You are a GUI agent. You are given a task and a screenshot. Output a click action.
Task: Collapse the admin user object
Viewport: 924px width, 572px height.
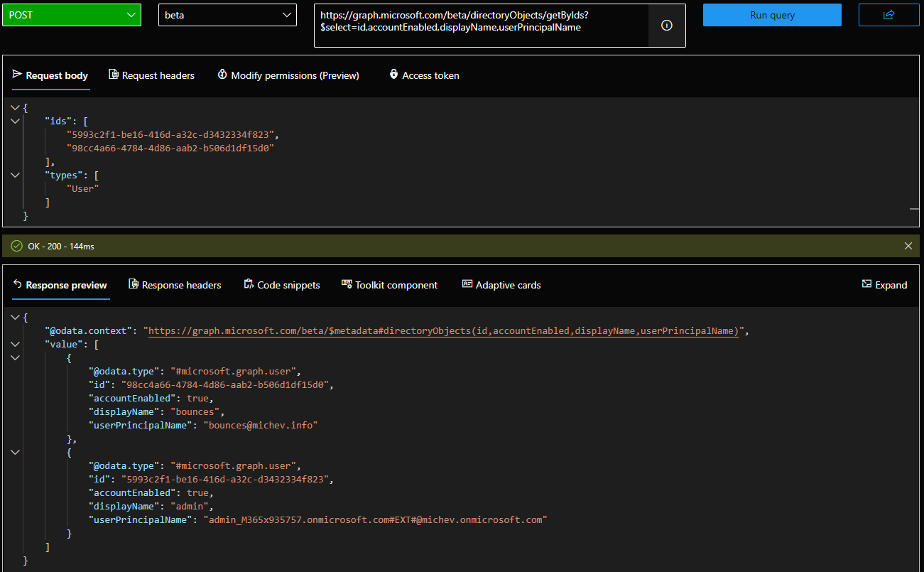point(16,453)
